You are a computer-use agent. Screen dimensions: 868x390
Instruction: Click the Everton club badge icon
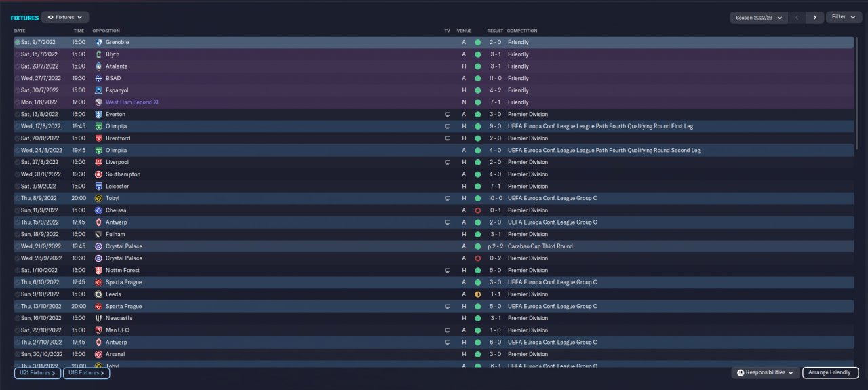click(x=98, y=114)
